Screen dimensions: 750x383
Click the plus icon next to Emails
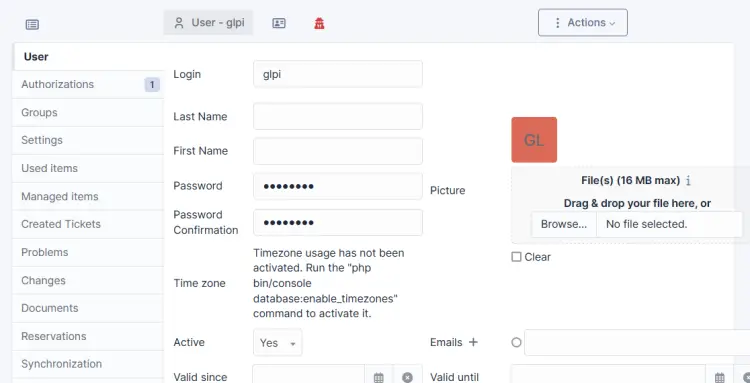click(473, 342)
